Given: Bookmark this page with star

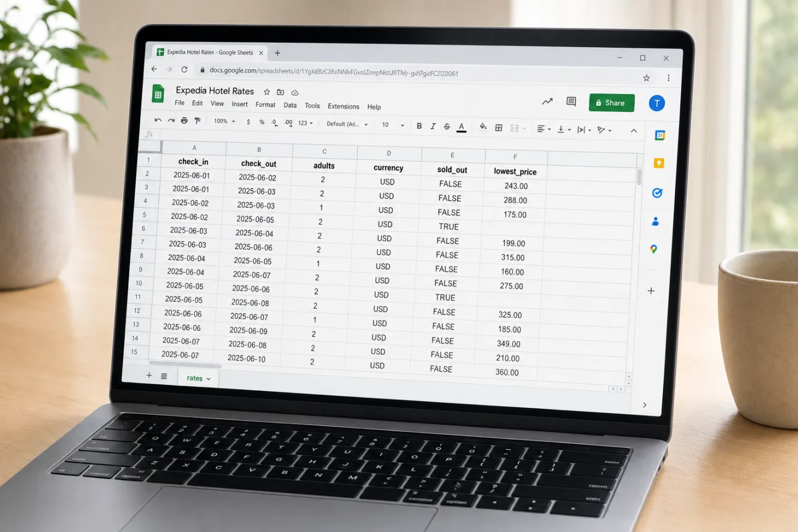Looking at the screenshot, I should [646, 78].
